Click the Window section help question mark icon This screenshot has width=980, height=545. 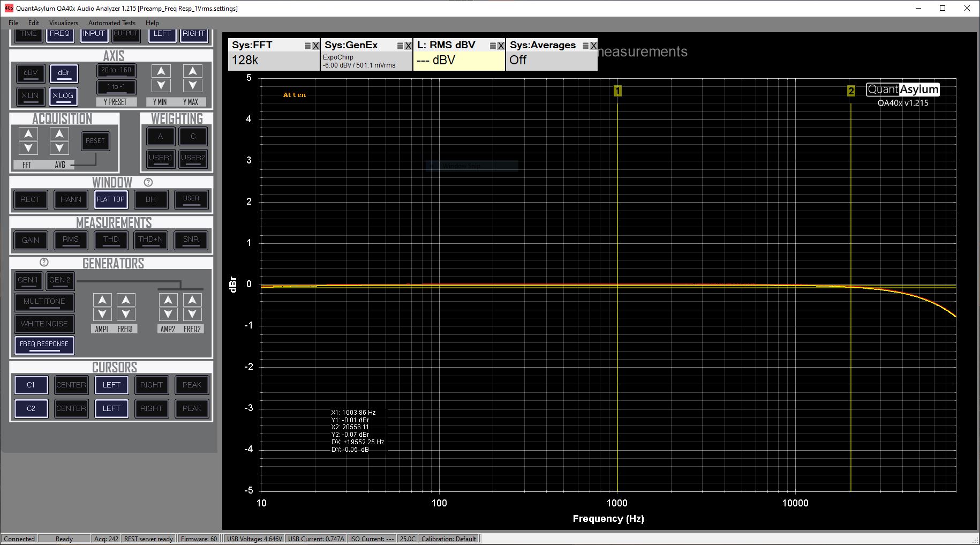(148, 182)
